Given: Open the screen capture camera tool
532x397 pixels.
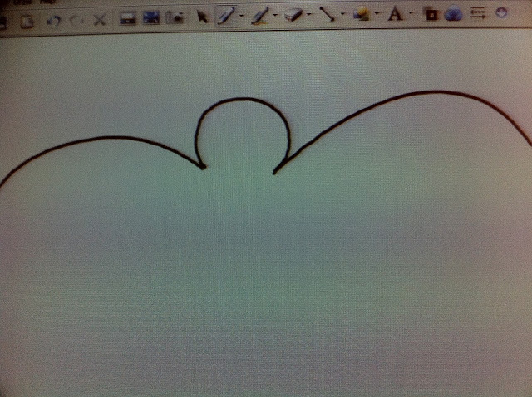Looking at the screenshot, I should (175, 17).
